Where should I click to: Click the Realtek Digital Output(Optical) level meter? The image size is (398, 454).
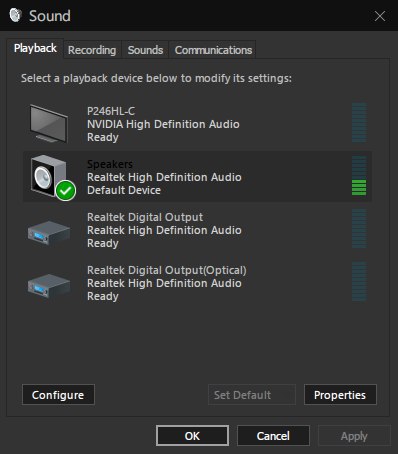click(359, 282)
